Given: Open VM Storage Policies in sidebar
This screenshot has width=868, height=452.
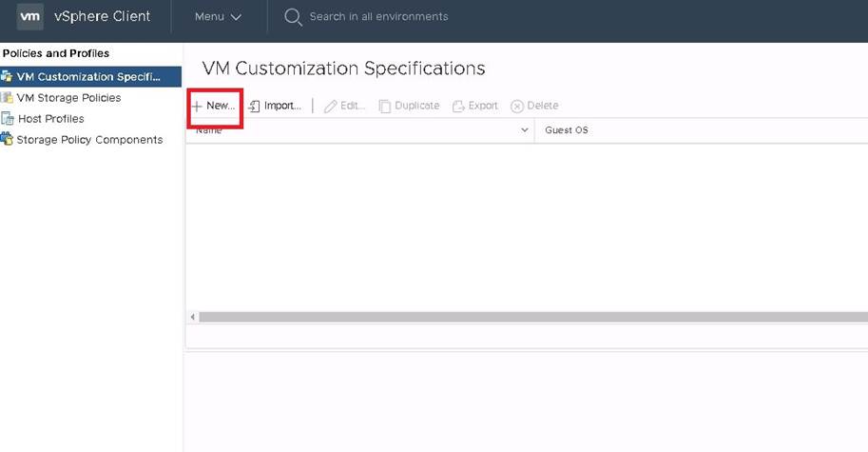Looking at the screenshot, I should click(x=68, y=98).
